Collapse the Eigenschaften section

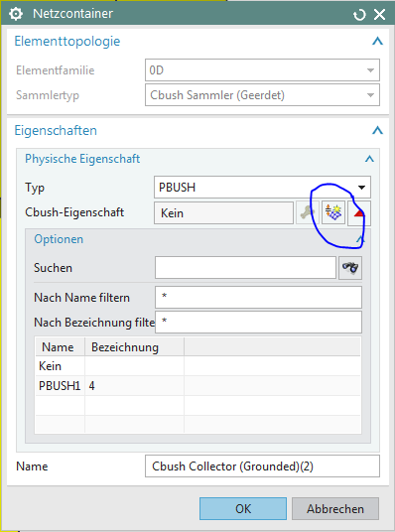377,130
